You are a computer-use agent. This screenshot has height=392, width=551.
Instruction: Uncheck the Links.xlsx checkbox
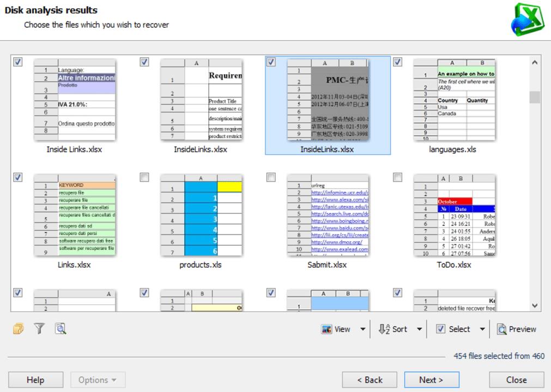pos(17,177)
